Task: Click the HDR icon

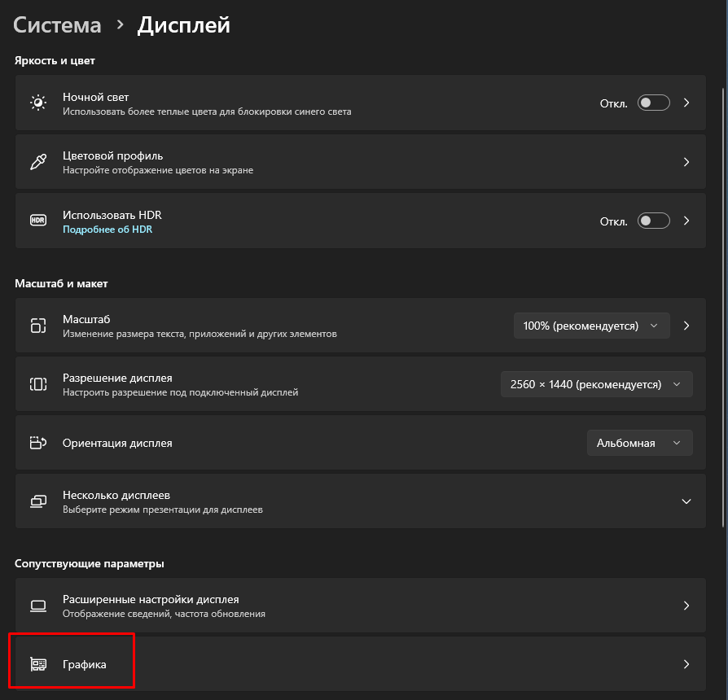Action: click(38, 221)
